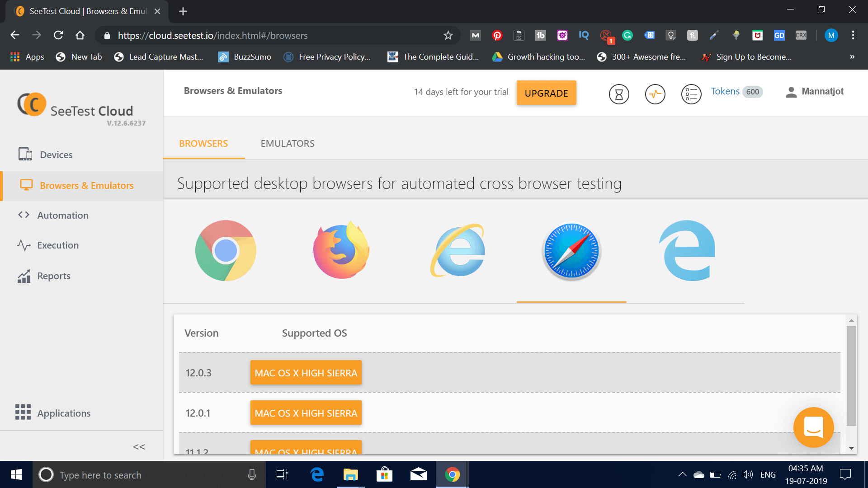Expand the Chrome browser menu in taskbar

click(x=452, y=474)
